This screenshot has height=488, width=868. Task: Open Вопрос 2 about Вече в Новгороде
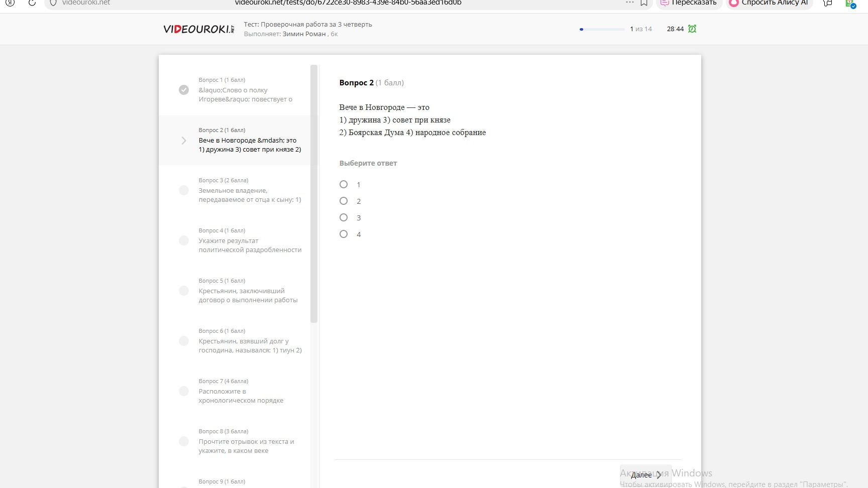(235, 140)
